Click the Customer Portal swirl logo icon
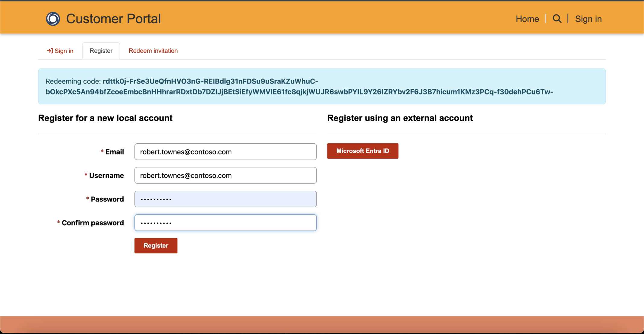This screenshot has height=334, width=644. 53,19
